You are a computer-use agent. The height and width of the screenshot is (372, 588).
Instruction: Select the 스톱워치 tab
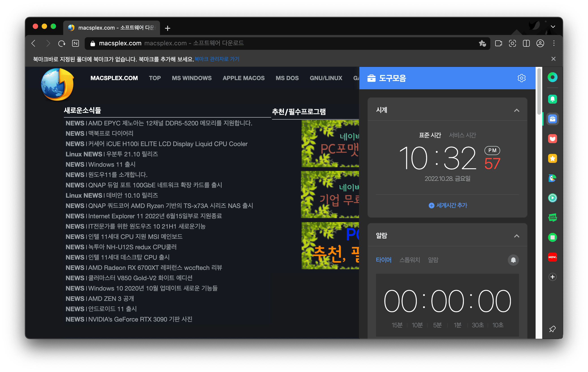pyautogui.click(x=409, y=260)
